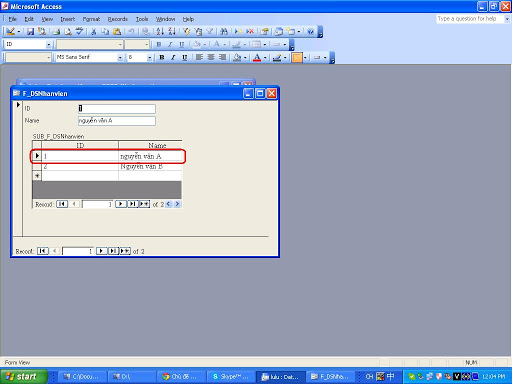Open the Properties sheet icon
The width and height of the screenshot is (512, 384).
pos(265,32)
